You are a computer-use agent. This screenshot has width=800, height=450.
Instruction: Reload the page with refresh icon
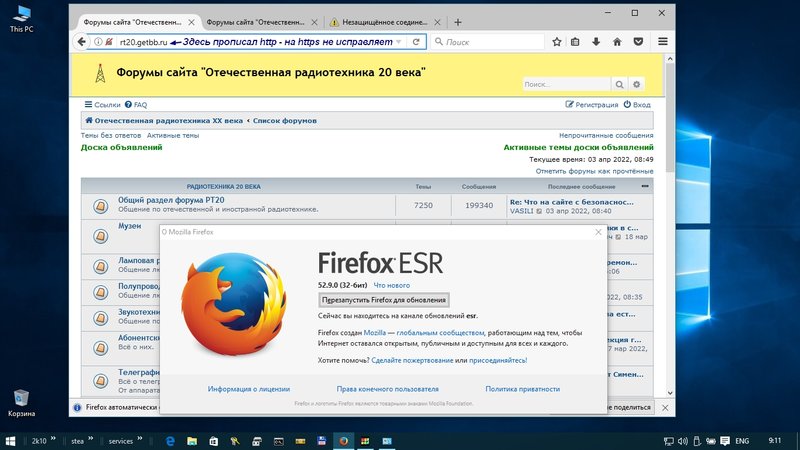coord(416,42)
